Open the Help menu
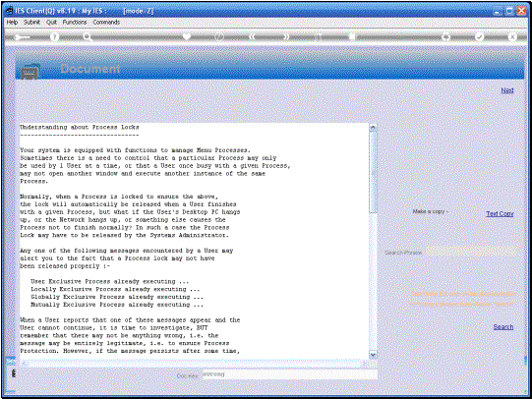The height and width of the screenshot is (399, 532). pos(12,22)
